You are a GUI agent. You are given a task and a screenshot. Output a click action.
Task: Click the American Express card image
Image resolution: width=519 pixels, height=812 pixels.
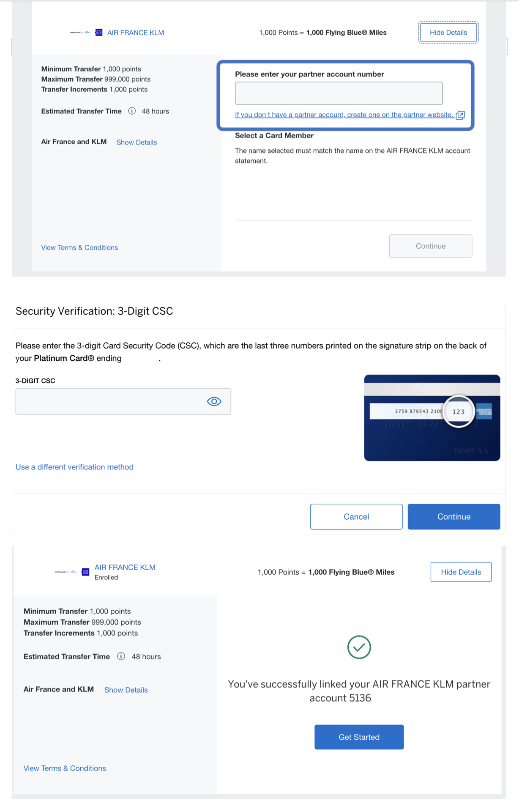[x=432, y=418]
